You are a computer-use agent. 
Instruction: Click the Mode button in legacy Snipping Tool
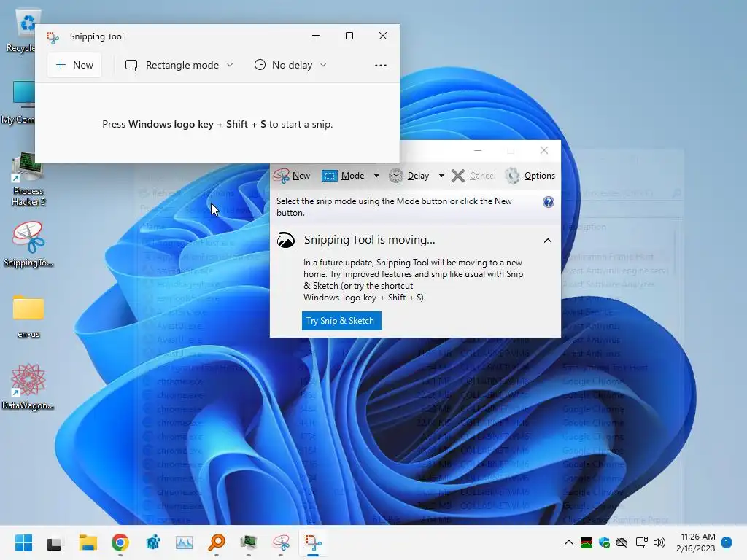[x=344, y=176]
